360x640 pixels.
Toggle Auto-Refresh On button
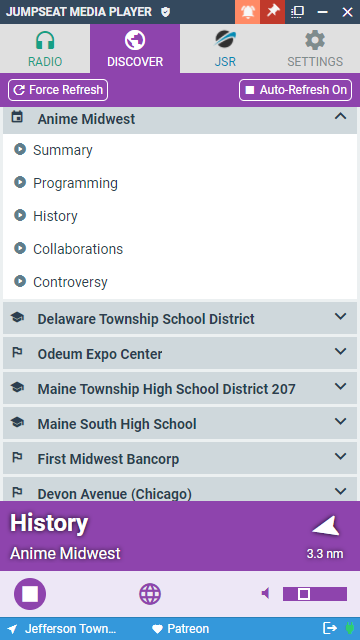tap(296, 90)
